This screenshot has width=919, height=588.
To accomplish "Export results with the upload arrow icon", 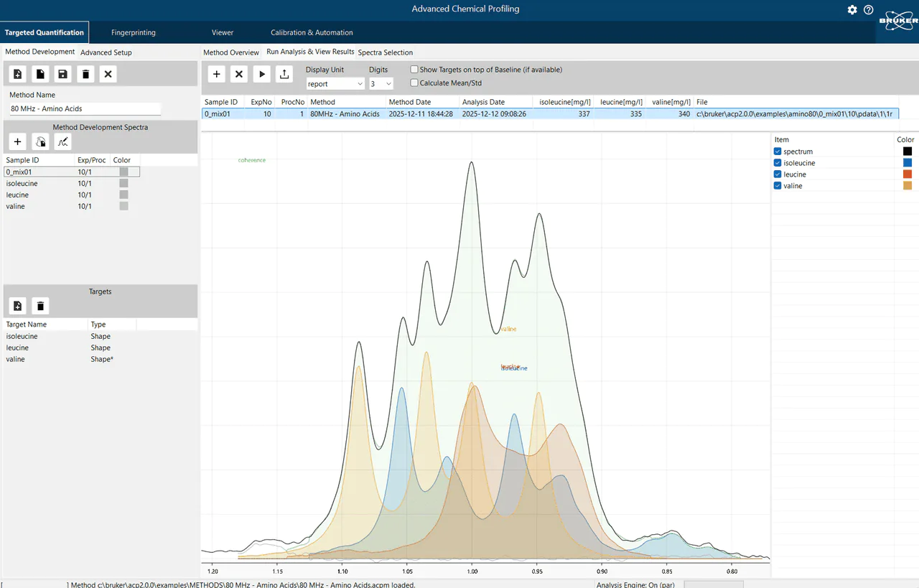I will tap(284, 74).
